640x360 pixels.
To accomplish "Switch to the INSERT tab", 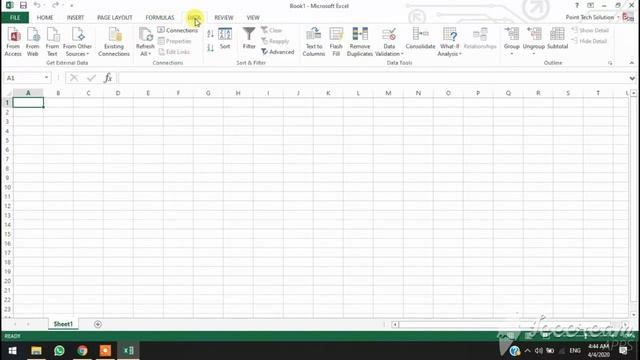I will (75, 18).
